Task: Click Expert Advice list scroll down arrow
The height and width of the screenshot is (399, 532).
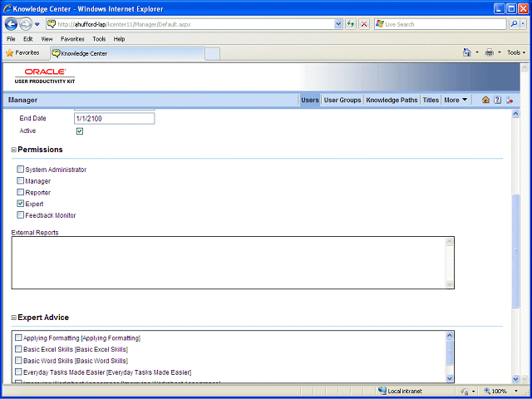Action: 449,378
